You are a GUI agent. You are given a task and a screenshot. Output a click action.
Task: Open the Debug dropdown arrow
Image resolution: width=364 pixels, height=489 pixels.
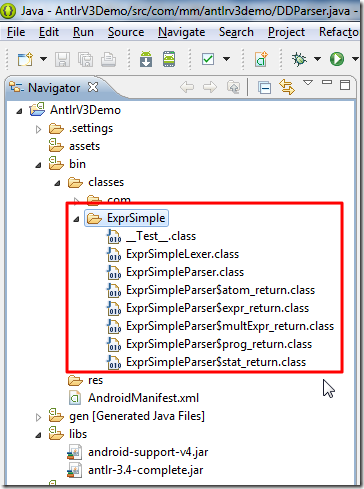tap(317, 59)
